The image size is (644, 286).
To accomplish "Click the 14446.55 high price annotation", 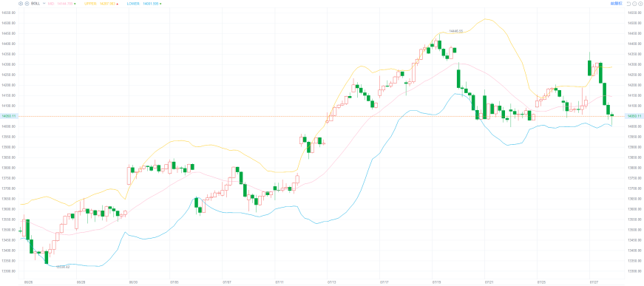I will tap(456, 31).
